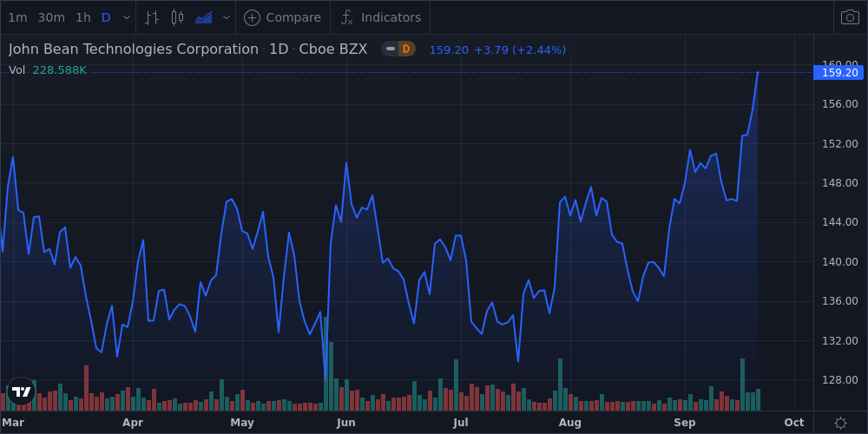Switch to the bar chart style
Screen dimensions: 868x434
(x=152, y=17)
